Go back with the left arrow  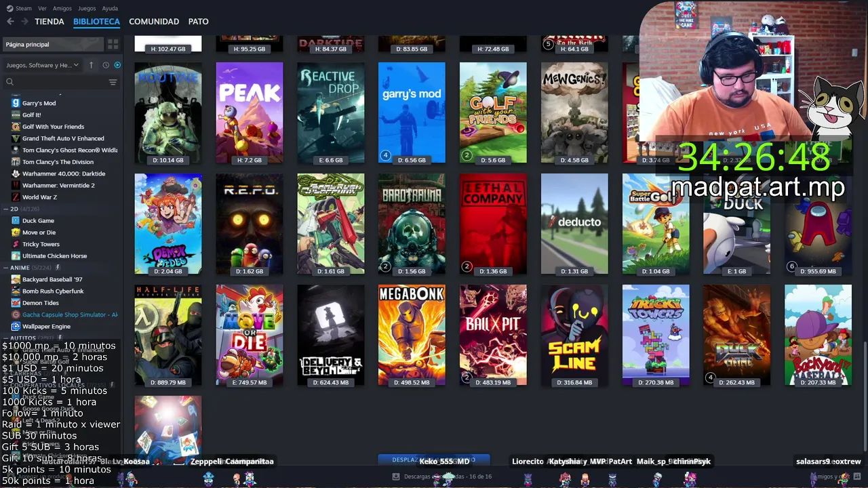pyautogui.click(x=10, y=22)
